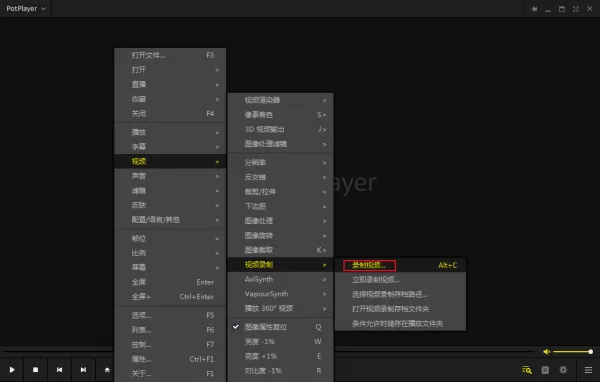This screenshot has height=382, width=600.
Task: Close the PotPlayer window
Action: (590, 9)
